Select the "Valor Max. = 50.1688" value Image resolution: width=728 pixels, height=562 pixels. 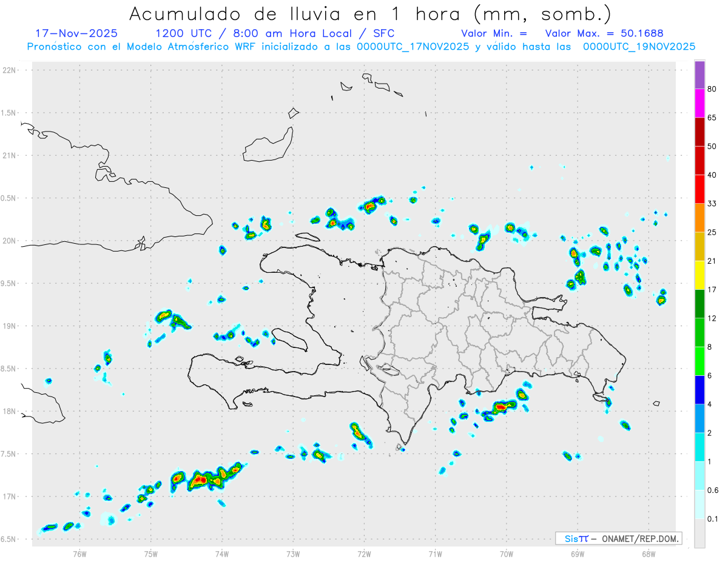[x=604, y=33]
